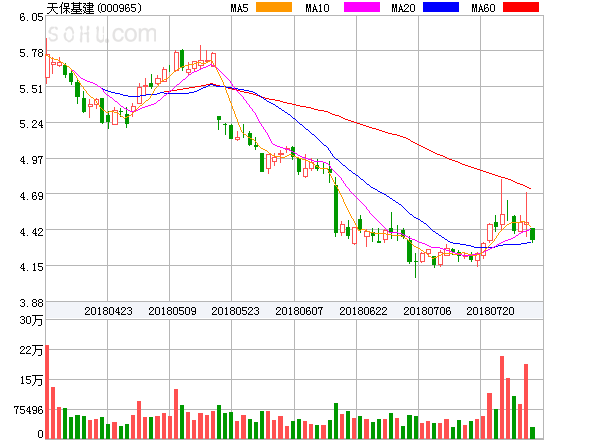Click the magenta MA10 legend swatch
600x440 pixels.
click(x=362, y=7)
